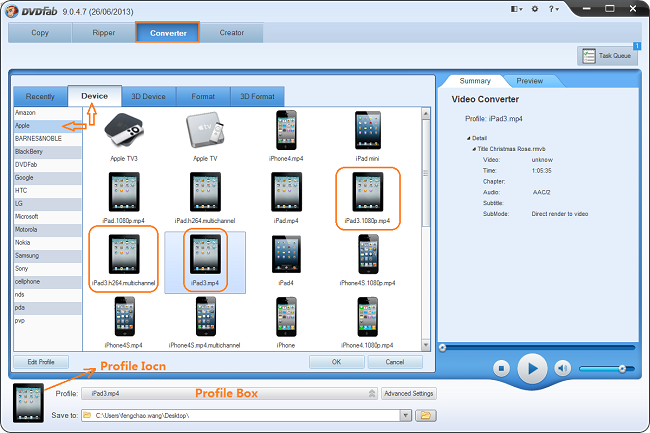Open the help question mark menu

click(x=554, y=9)
